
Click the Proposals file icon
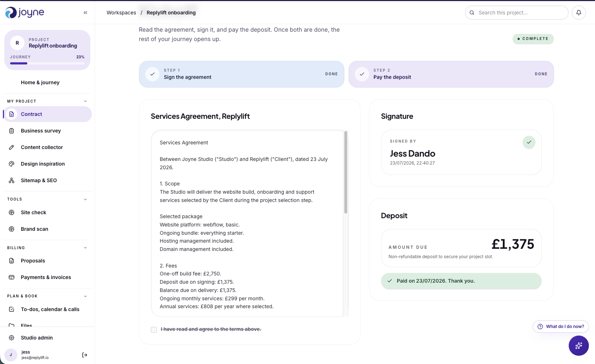[12, 261]
